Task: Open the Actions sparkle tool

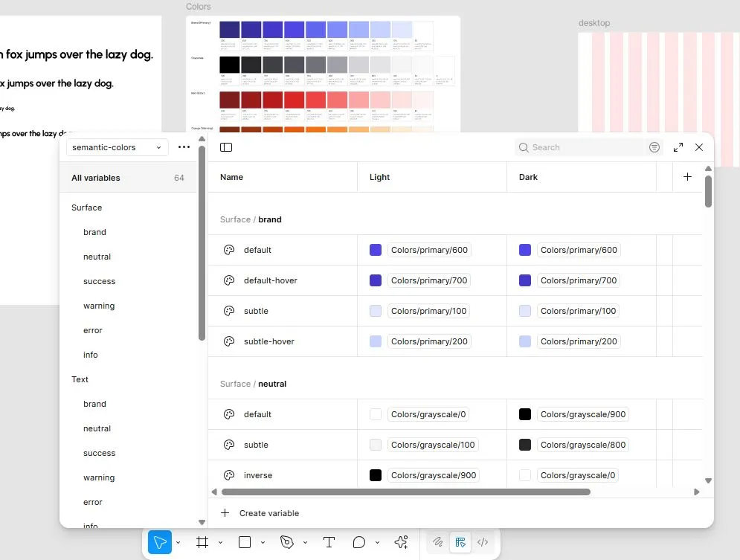Action: 401,542
